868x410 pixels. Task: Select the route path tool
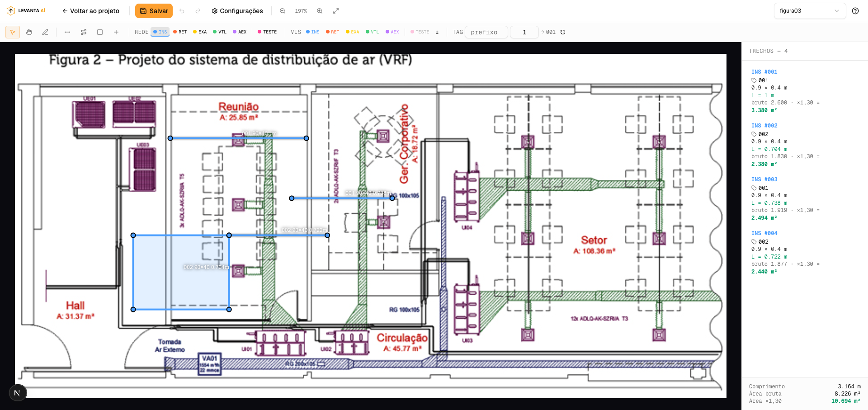point(84,32)
